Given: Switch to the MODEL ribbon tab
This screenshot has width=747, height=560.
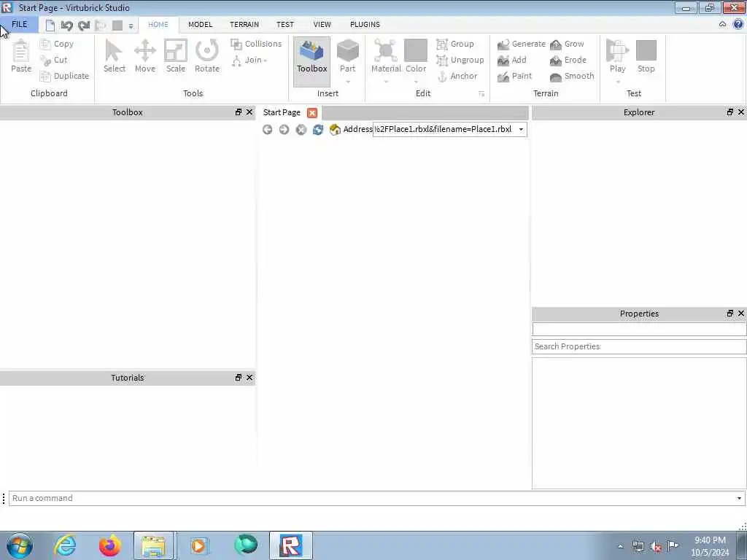Looking at the screenshot, I should pyautogui.click(x=200, y=24).
